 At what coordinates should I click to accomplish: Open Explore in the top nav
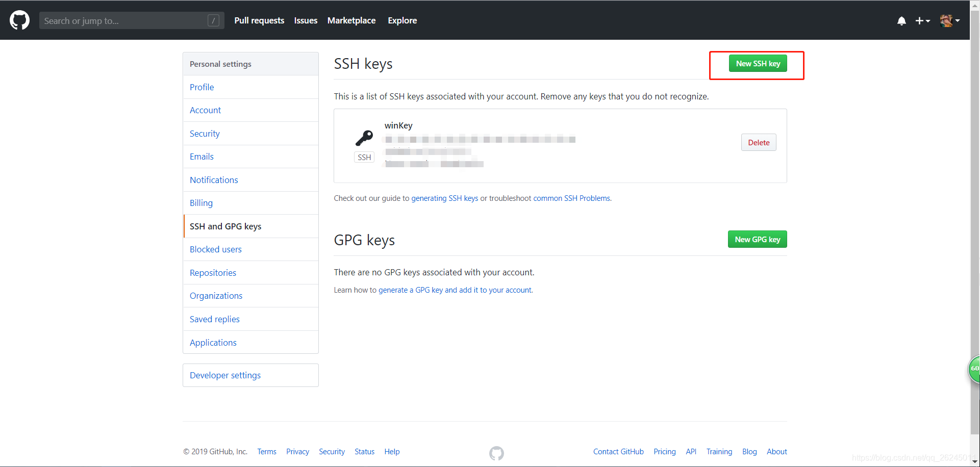tap(402, 20)
